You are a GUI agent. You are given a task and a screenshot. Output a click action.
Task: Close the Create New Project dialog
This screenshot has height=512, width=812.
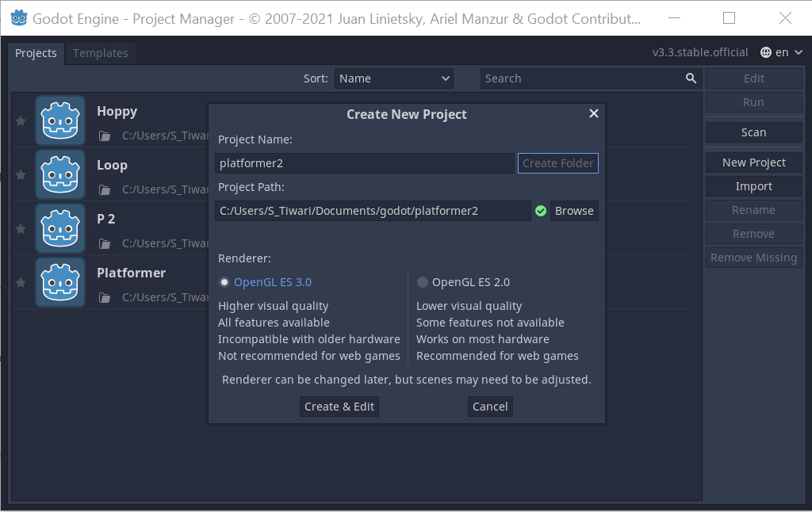[593, 113]
